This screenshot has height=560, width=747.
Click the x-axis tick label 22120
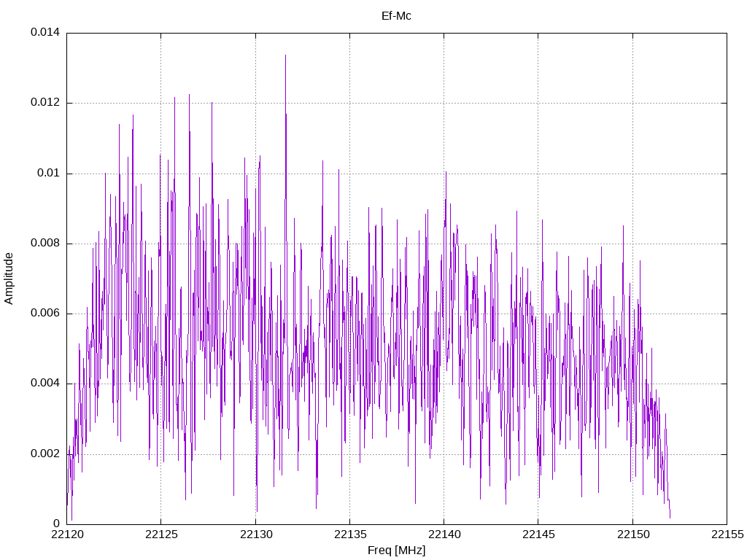[x=67, y=534]
